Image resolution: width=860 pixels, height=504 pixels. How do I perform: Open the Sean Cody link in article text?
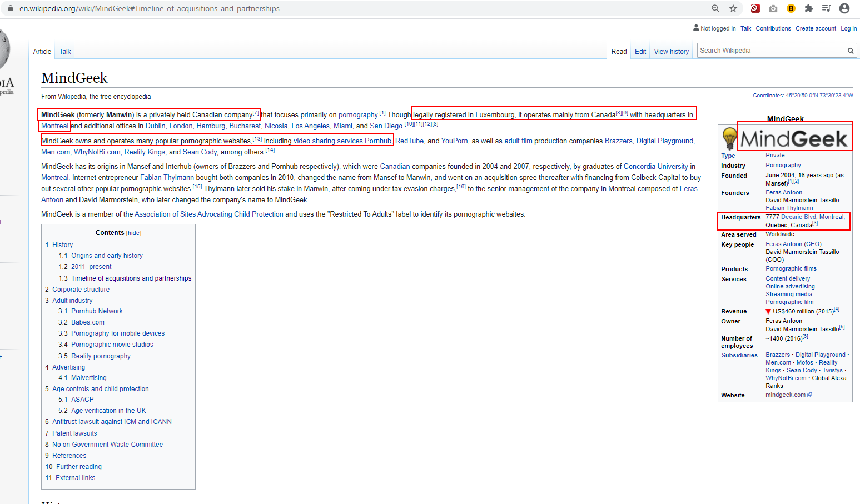coord(200,152)
